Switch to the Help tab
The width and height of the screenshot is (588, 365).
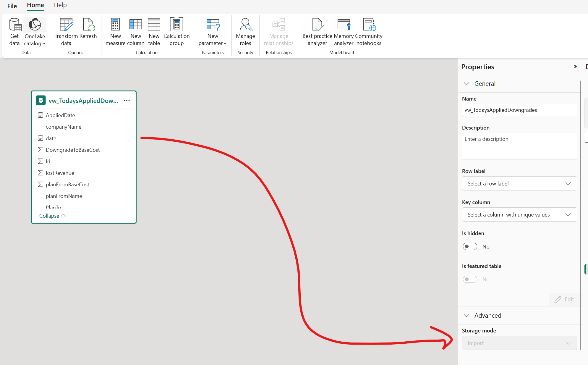click(x=60, y=5)
